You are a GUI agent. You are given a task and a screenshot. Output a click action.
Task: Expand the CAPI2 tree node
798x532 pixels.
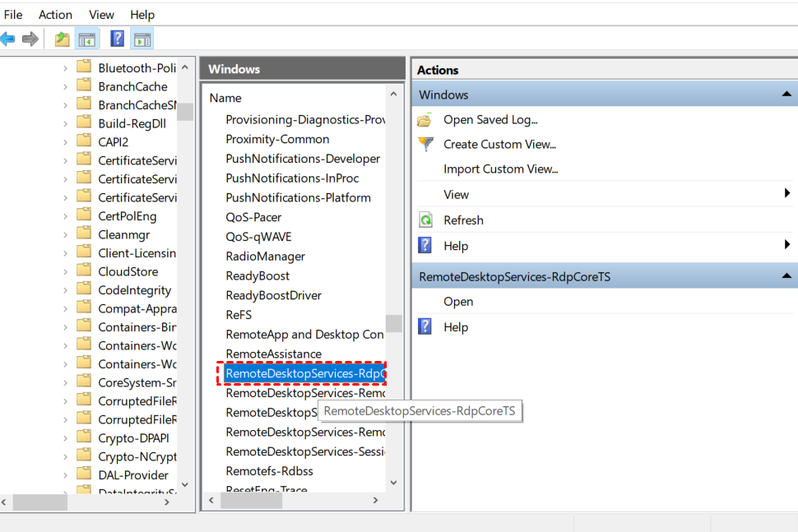click(x=66, y=141)
